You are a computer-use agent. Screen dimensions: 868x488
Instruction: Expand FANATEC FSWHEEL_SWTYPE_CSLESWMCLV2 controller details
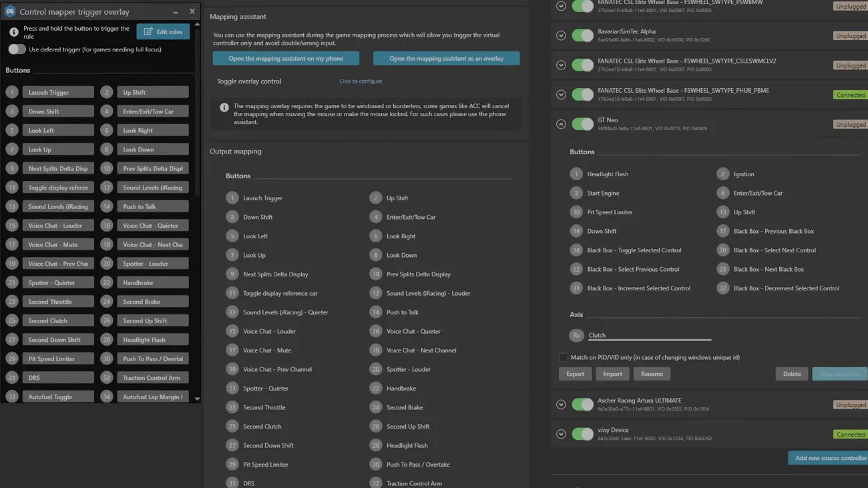point(561,65)
